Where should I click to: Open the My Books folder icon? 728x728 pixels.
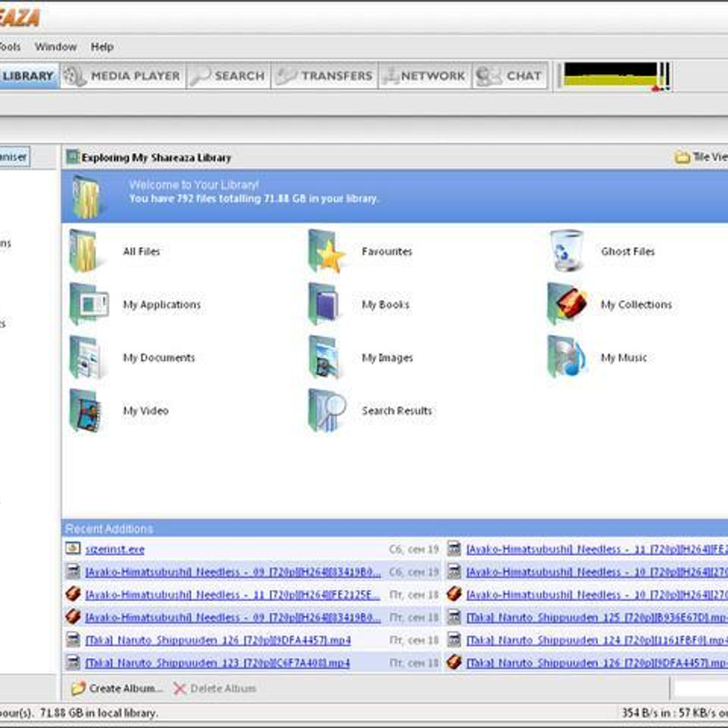tap(323, 304)
